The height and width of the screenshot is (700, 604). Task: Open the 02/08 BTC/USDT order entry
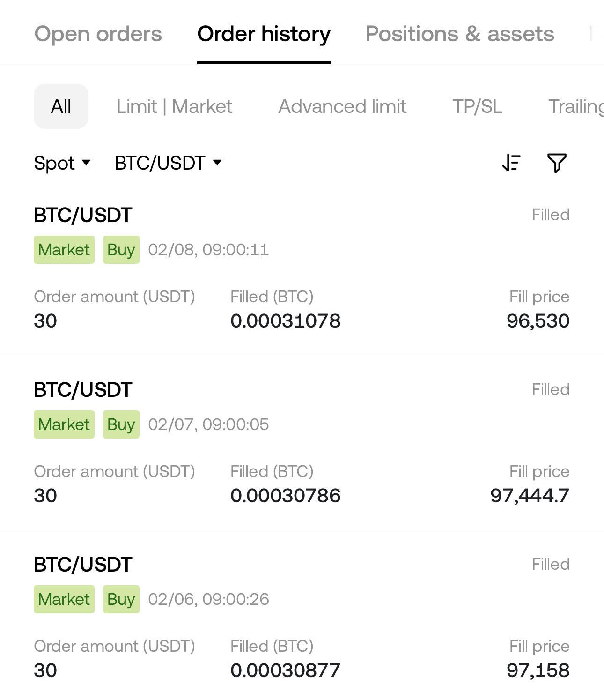coord(302,267)
